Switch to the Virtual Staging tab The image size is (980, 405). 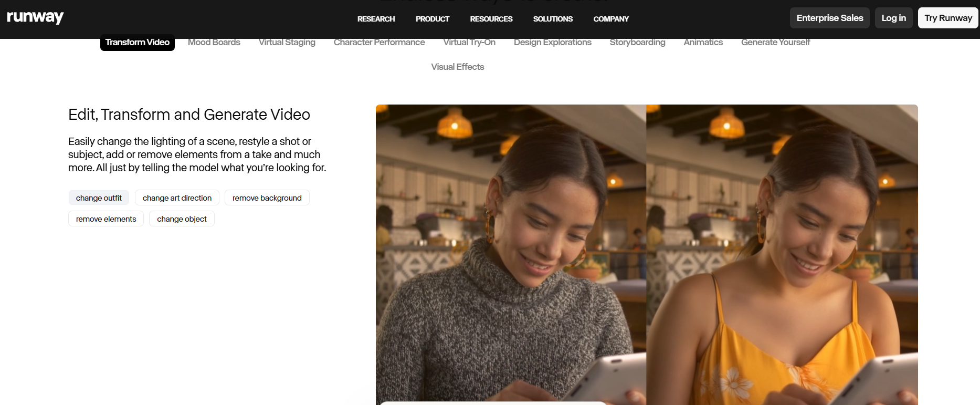(x=287, y=43)
